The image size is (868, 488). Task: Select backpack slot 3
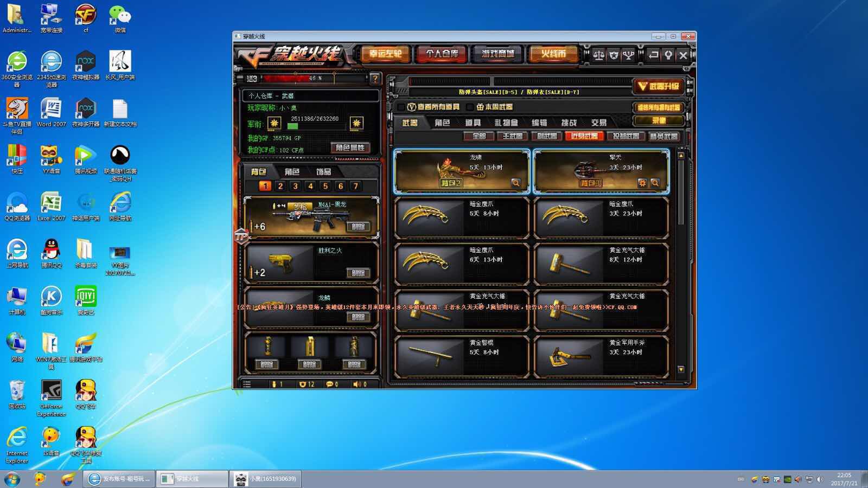click(x=295, y=186)
